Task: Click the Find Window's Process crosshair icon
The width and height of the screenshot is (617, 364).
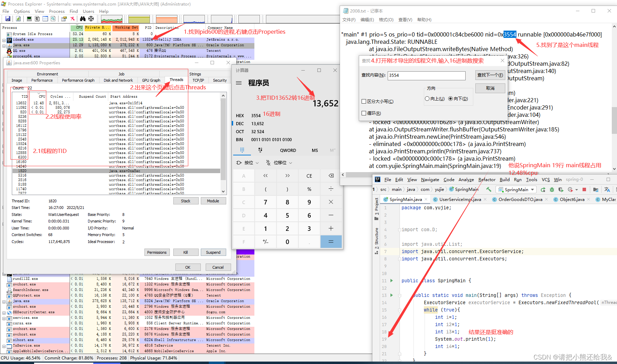Action: pyautogui.click(x=91, y=19)
